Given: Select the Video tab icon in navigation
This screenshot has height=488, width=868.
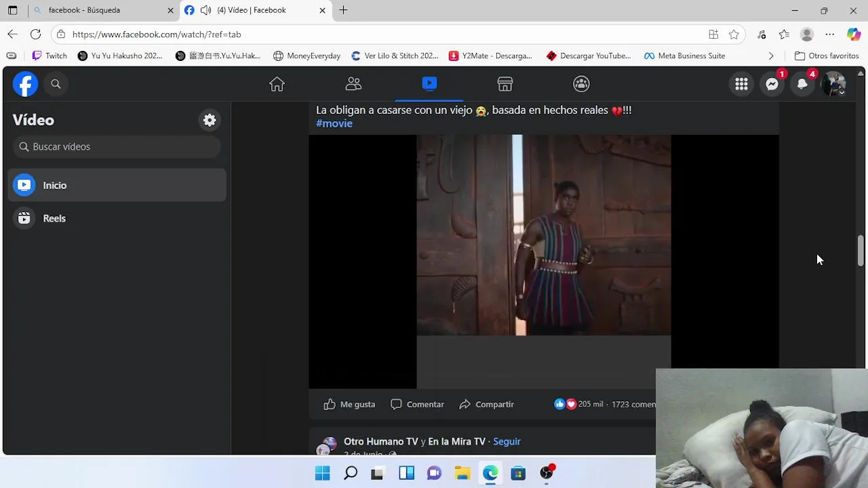Looking at the screenshot, I should 429,83.
